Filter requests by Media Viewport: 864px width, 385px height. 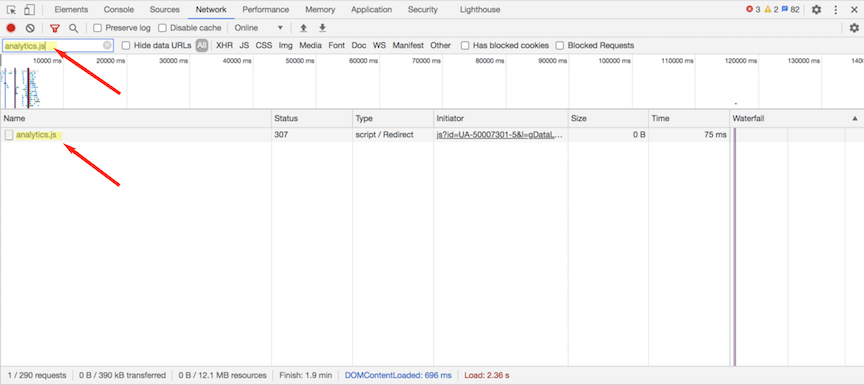[310, 45]
